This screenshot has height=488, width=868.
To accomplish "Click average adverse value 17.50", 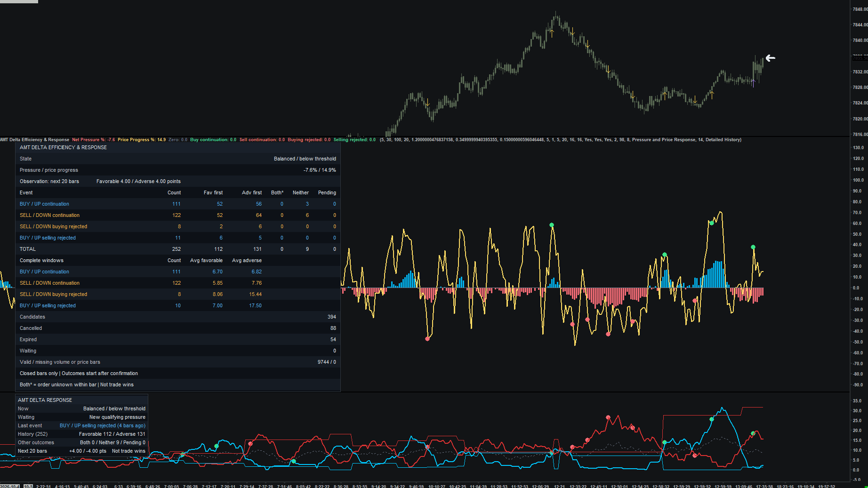I will click(255, 305).
